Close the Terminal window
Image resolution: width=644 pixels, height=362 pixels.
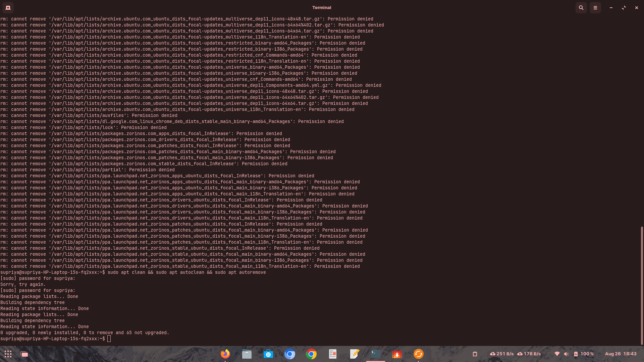636,7
